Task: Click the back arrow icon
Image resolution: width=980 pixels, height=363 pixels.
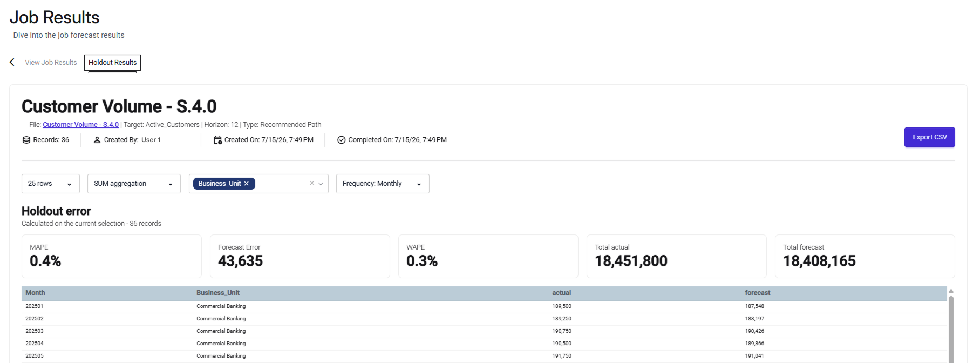Action: tap(12, 62)
